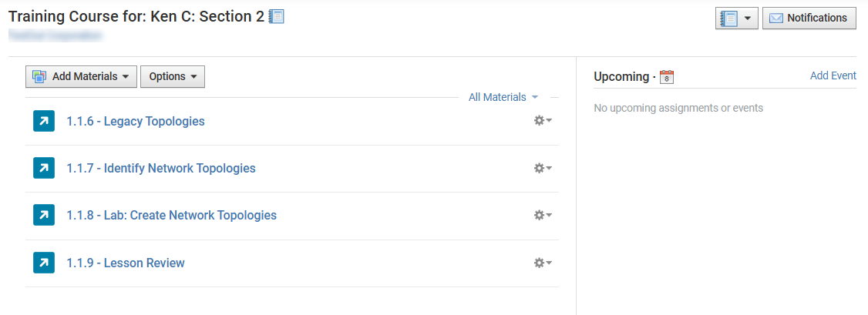The height and width of the screenshot is (315, 868).
Task: Open gear menu for 1.1.9 Lesson Review
Action: [x=543, y=263]
